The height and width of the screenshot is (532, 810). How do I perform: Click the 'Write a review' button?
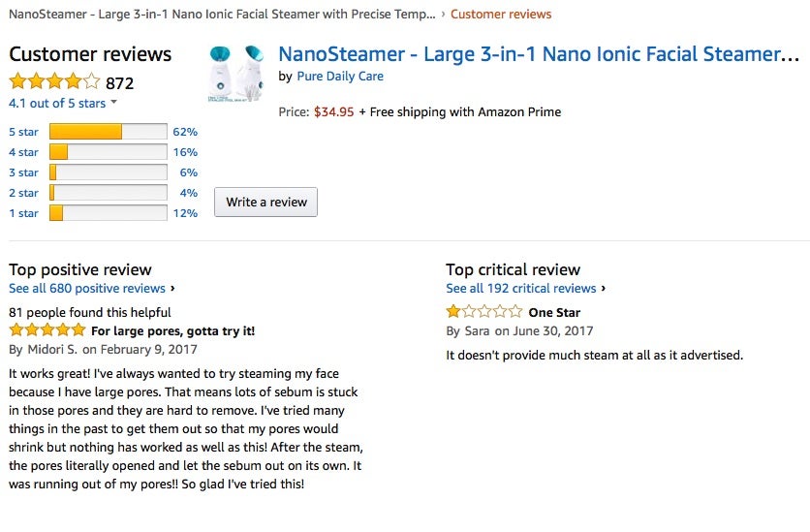(266, 202)
